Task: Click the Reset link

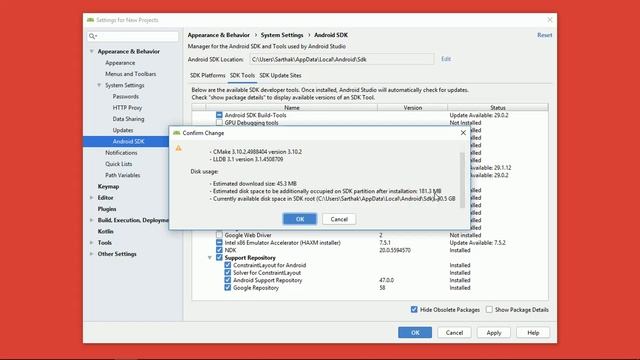Action: tap(544, 35)
